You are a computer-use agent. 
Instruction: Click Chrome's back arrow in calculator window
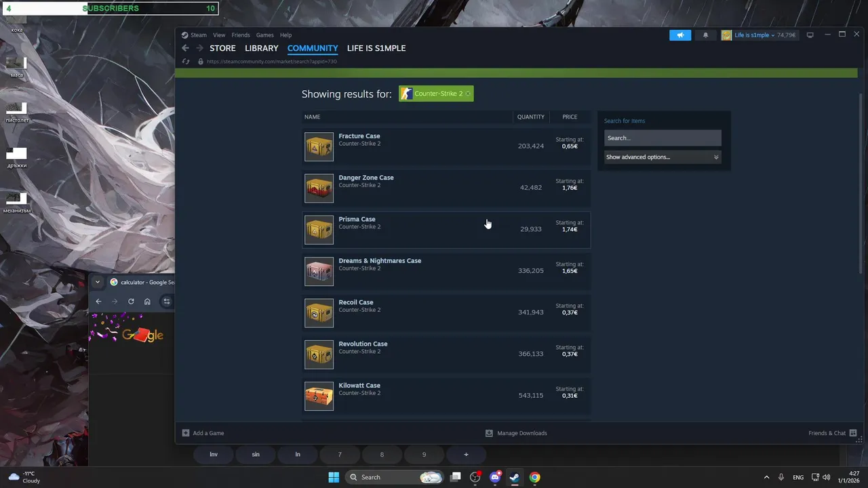coord(98,302)
